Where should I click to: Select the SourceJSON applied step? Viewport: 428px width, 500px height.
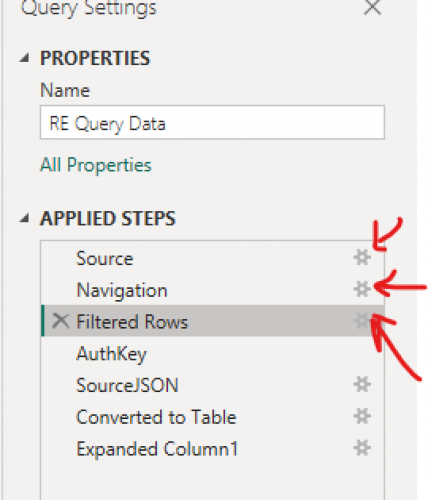tap(212, 385)
